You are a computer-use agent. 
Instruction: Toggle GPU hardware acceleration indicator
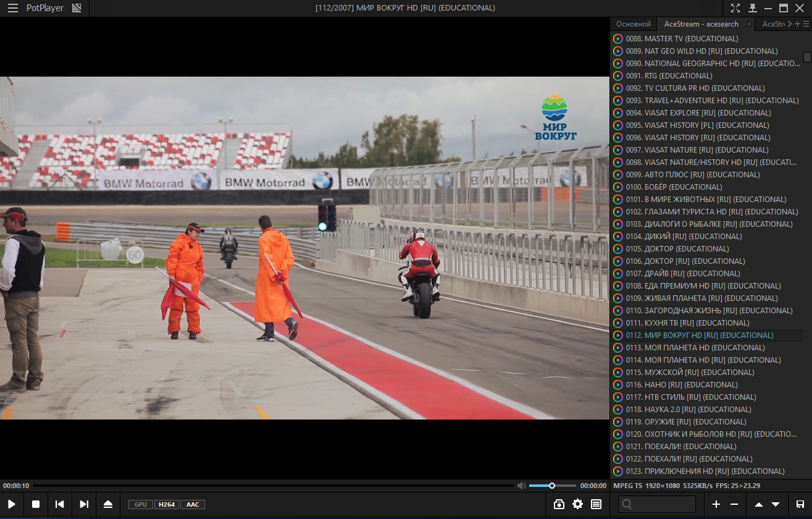point(141,505)
